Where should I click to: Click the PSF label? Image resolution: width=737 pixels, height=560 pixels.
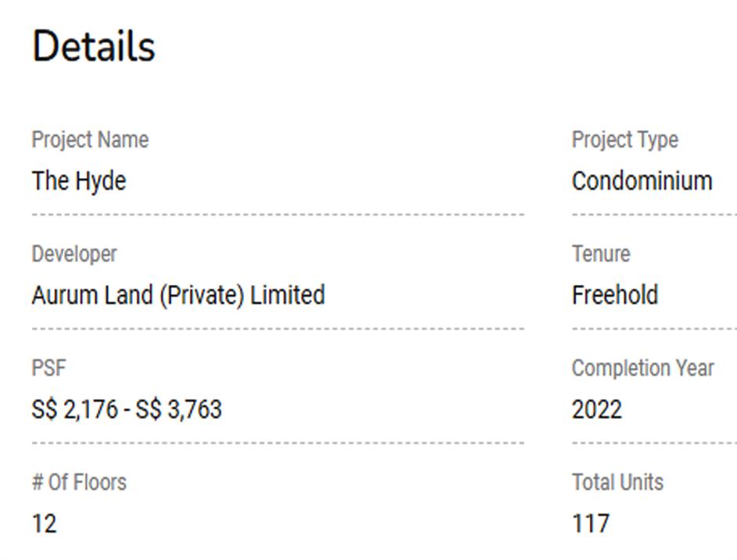[x=48, y=368]
